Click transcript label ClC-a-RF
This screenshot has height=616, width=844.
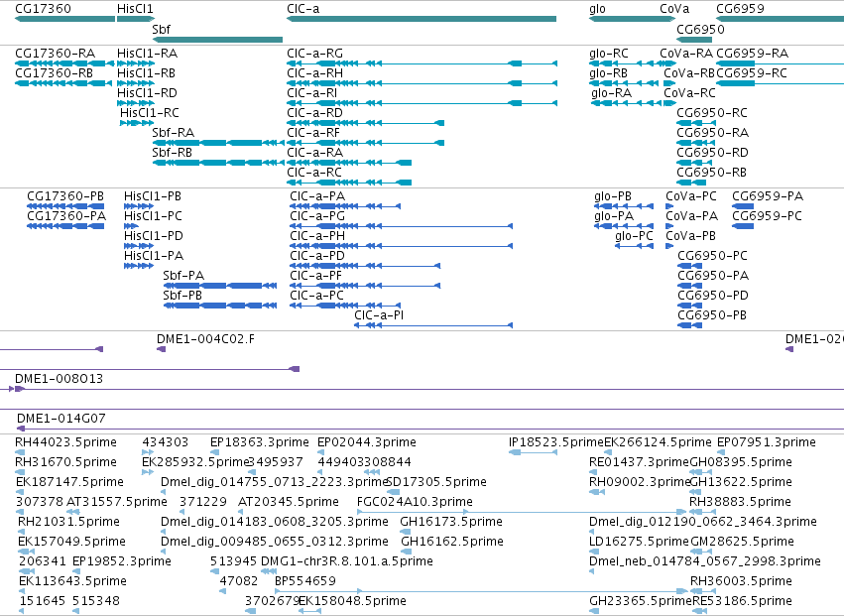pos(313,133)
